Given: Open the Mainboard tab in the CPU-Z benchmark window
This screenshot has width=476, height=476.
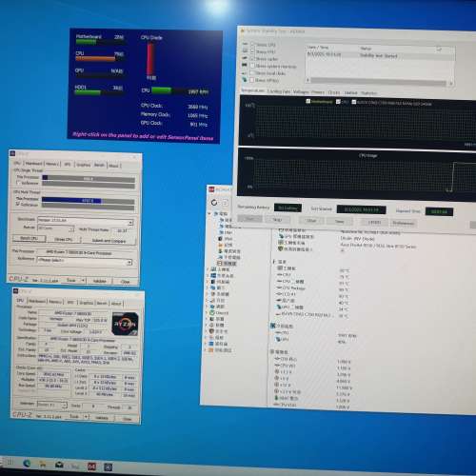Looking at the screenshot, I should point(33,164).
